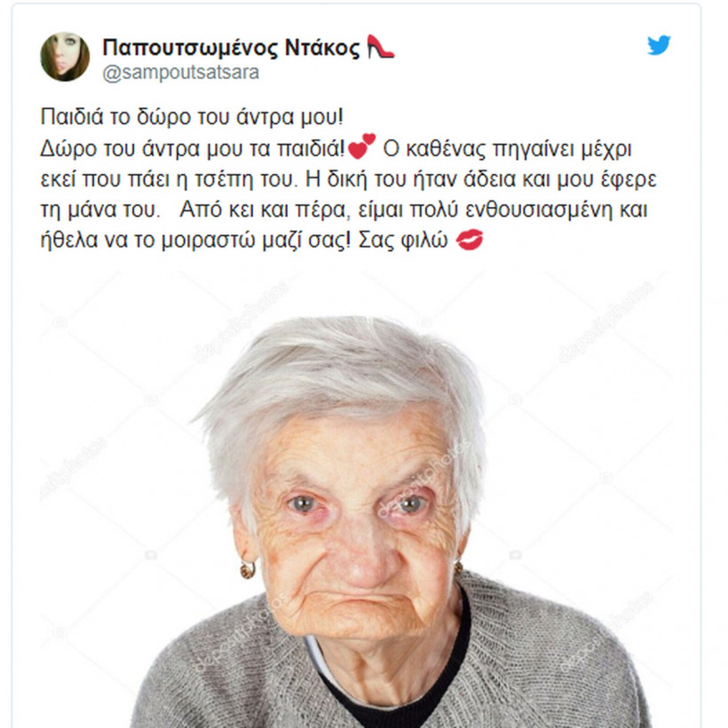The height and width of the screenshot is (728, 728).
Task: Click the small camera watermark icon left of the face
Action: (x=150, y=555)
